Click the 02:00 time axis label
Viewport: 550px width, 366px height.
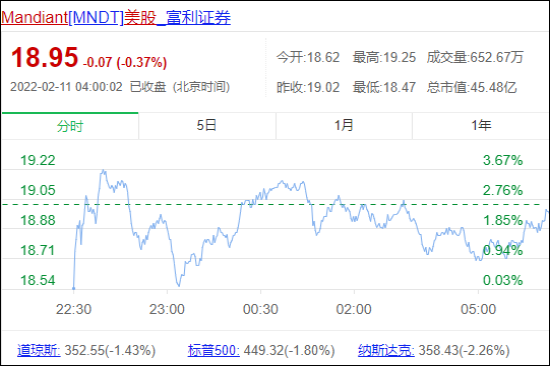coord(354,309)
